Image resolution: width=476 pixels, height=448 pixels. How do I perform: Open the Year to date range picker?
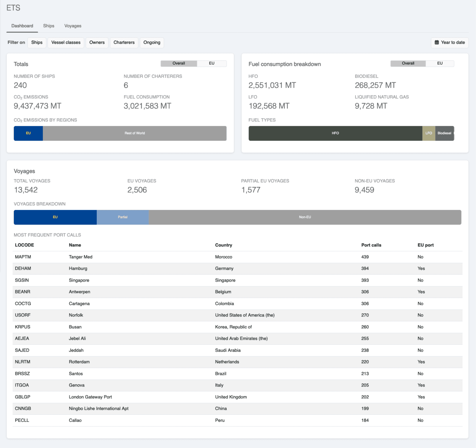(450, 43)
